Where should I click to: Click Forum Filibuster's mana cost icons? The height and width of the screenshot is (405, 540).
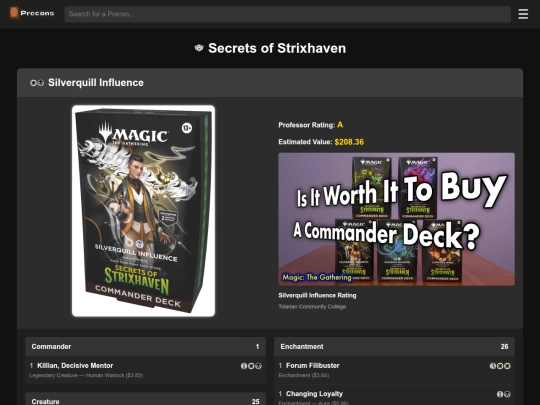500,366
